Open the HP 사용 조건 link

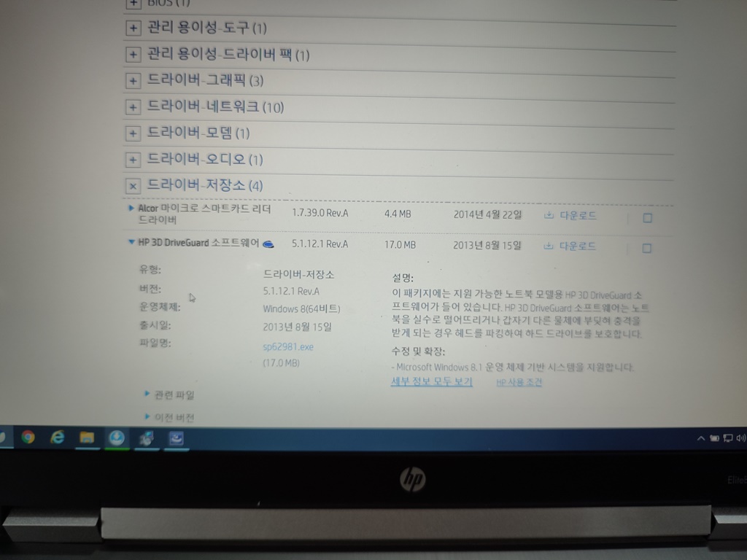(519, 382)
